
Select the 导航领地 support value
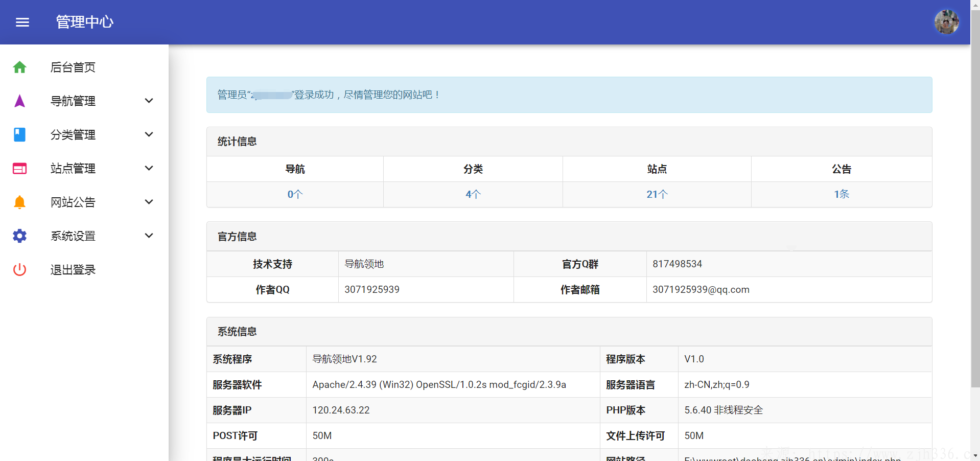[426, 264]
